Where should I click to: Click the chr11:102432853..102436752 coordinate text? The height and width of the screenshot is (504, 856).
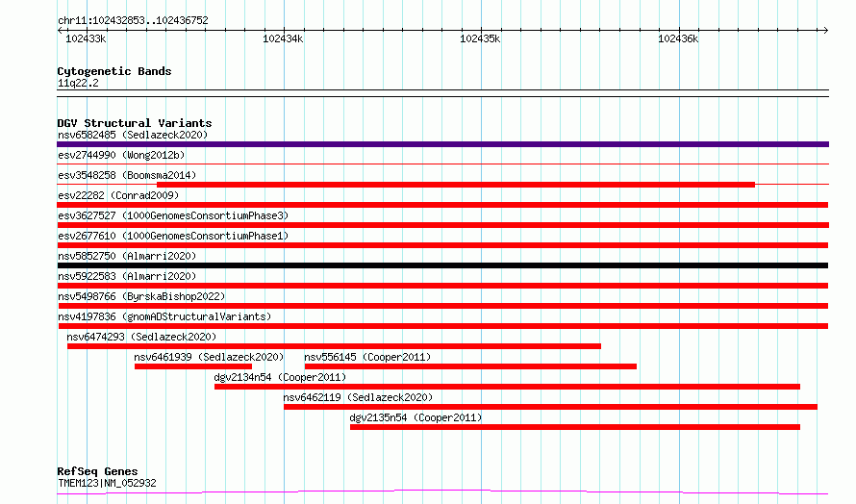pyautogui.click(x=133, y=20)
